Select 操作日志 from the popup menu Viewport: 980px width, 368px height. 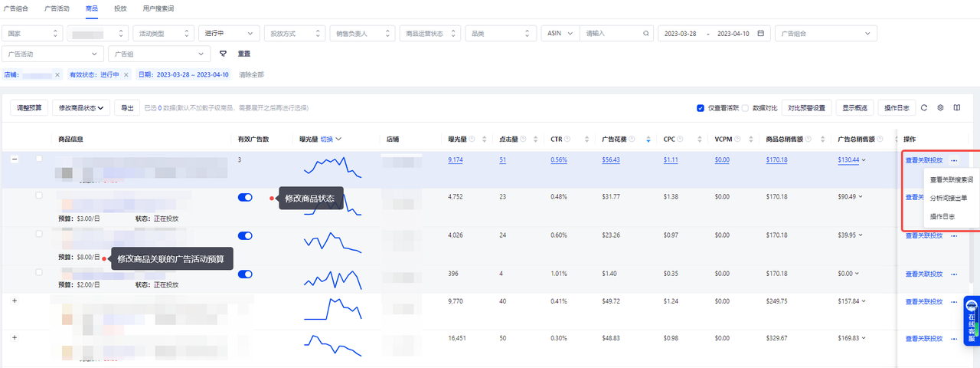coord(942,217)
